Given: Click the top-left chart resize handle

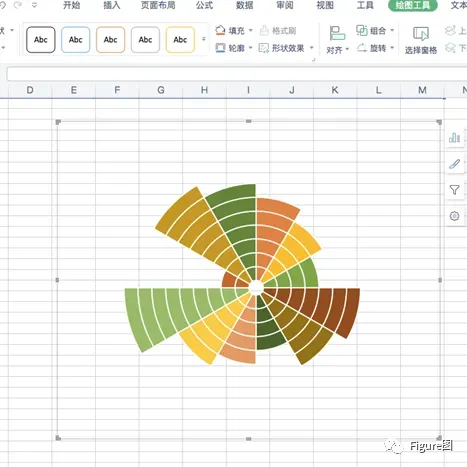Looking at the screenshot, I should [x=58, y=122].
